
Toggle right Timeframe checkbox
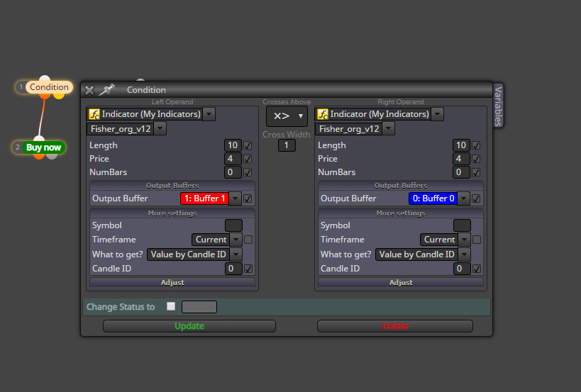coord(477,240)
